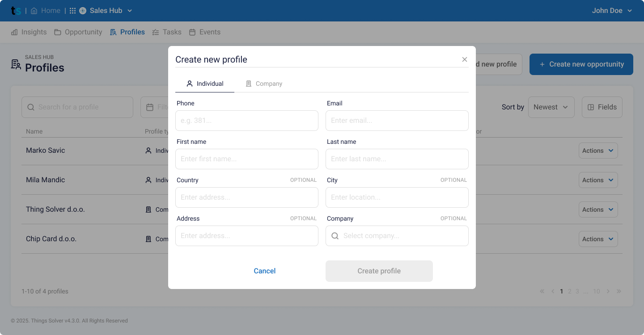Open John Doe user menu
Screen dimensions: 644x335
(612, 11)
